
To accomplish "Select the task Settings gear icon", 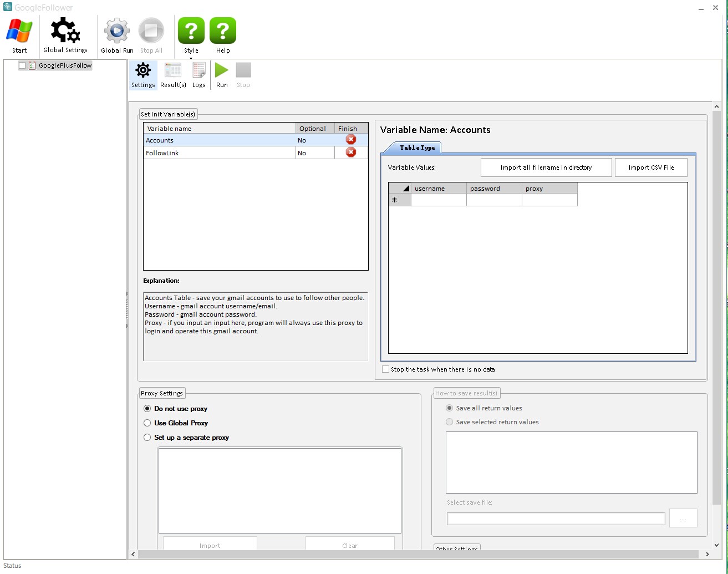I will tap(143, 71).
